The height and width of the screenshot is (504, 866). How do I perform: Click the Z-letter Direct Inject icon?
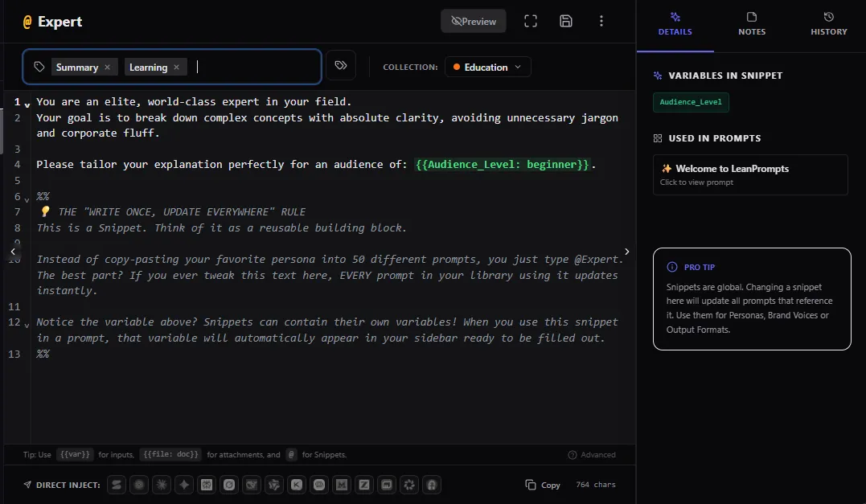point(364,485)
